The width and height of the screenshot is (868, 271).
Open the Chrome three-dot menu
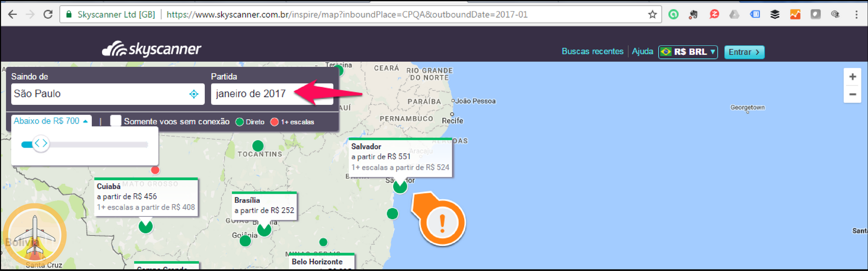(856, 14)
